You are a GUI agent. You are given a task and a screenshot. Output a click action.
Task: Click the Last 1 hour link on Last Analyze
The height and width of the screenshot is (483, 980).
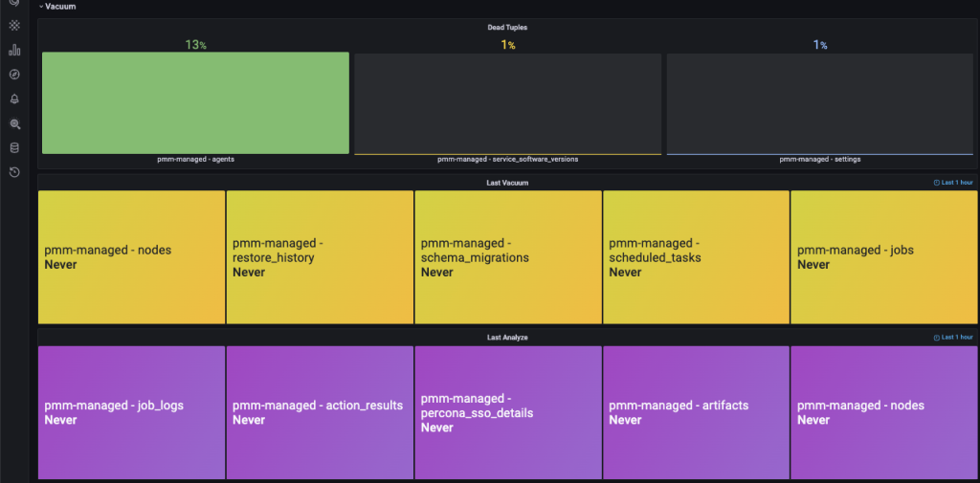pyautogui.click(x=957, y=338)
